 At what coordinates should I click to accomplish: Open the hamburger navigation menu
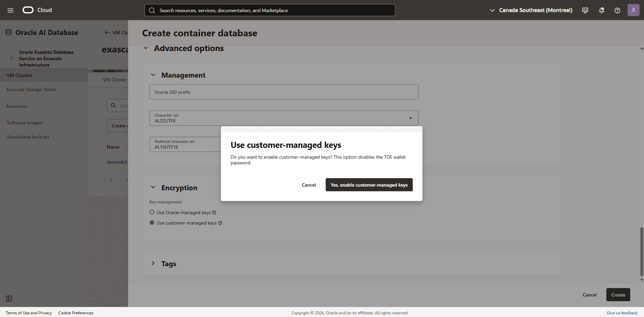[x=10, y=10]
